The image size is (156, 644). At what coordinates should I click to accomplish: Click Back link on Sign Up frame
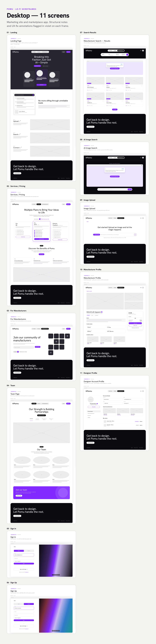click(15, 601)
